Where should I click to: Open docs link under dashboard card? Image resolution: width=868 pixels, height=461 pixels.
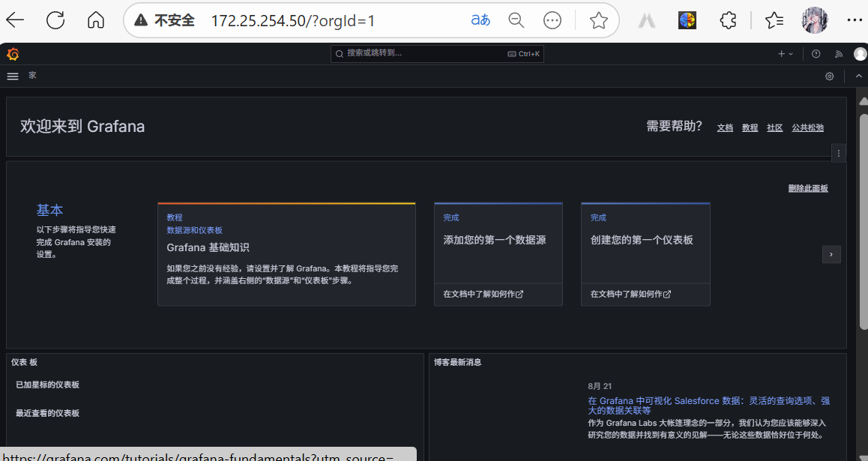pyautogui.click(x=630, y=294)
